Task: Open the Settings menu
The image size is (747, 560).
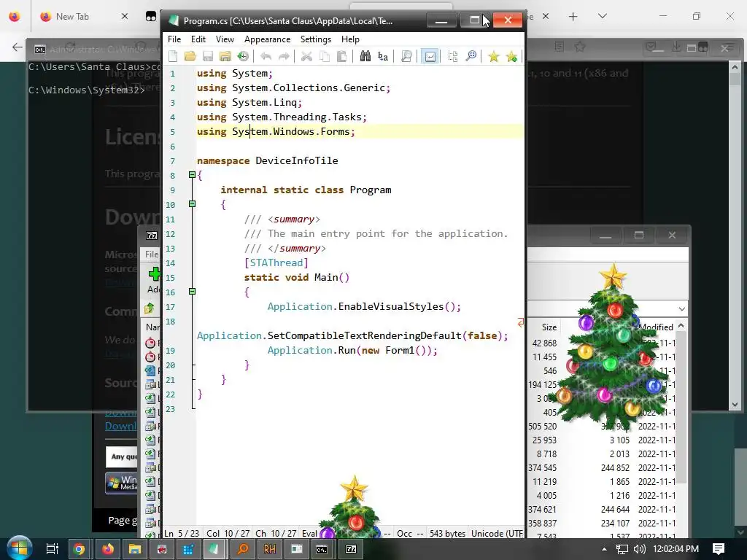Action: pyautogui.click(x=315, y=39)
